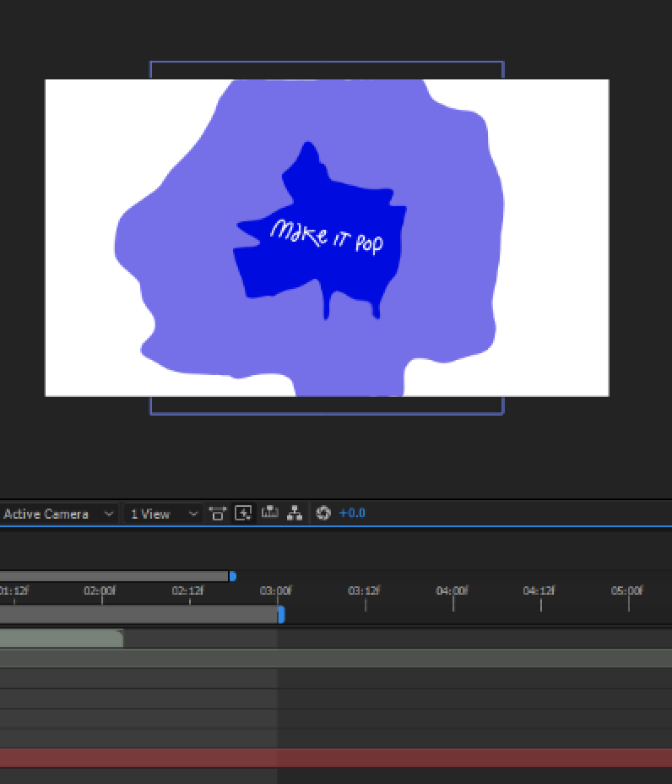Click the +0.0 exposure value

click(352, 514)
